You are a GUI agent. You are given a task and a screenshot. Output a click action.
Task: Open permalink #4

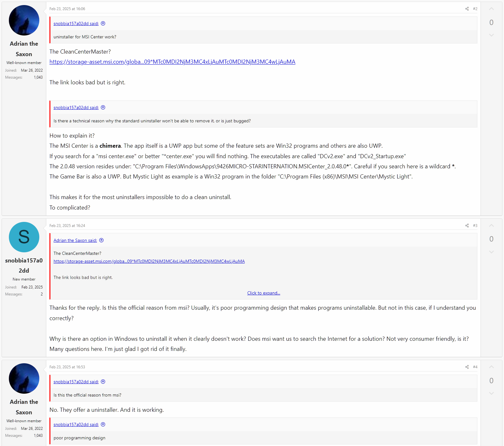tap(475, 367)
